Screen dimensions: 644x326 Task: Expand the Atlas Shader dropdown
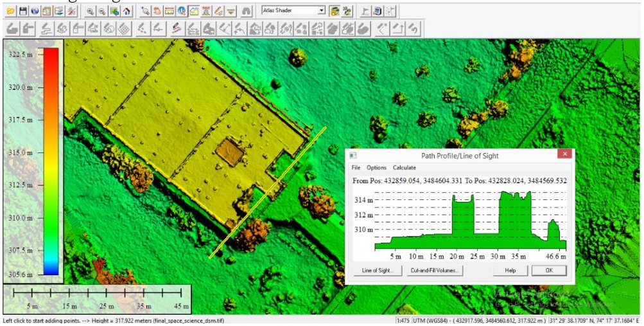point(322,11)
